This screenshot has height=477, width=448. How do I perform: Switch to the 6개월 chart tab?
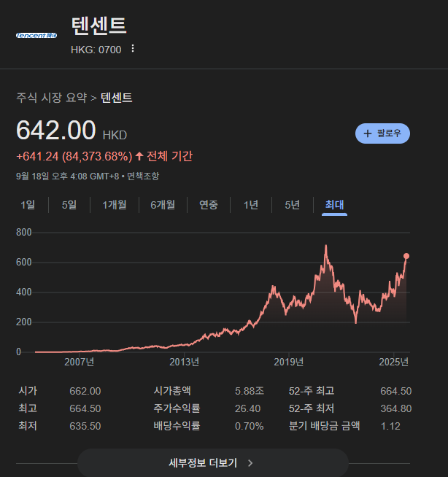coord(163,205)
